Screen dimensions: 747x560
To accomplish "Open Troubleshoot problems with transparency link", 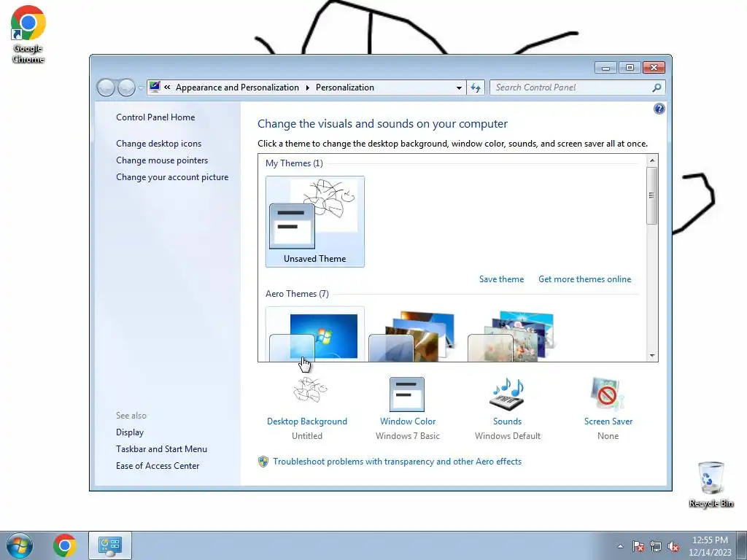I will click(397, 462).
